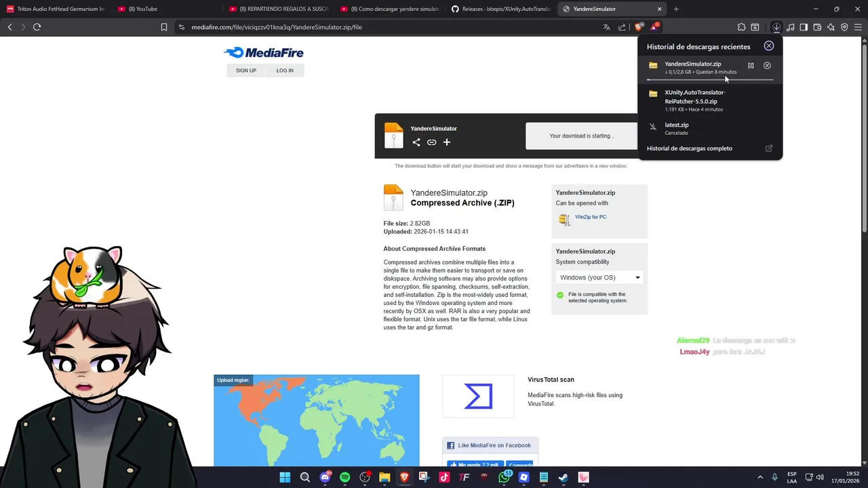Open the browser hamburger menu
The height and width of the screenshot is (488, 868).
(859, 27)
